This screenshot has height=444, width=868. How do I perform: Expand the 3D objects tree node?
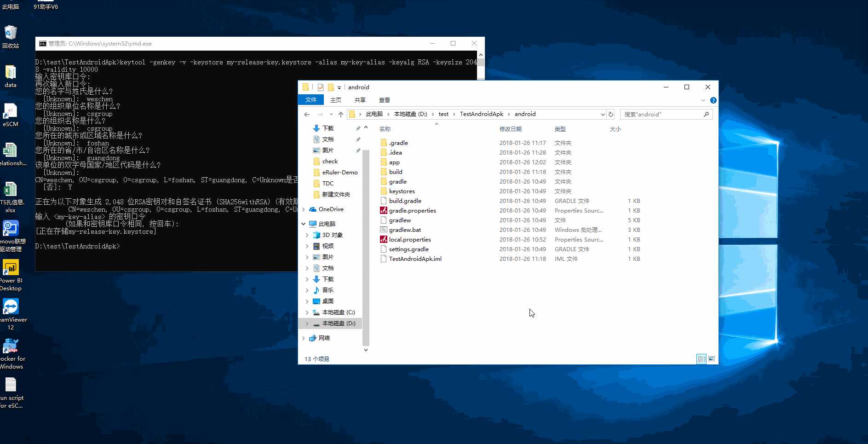tap(307, 235)
